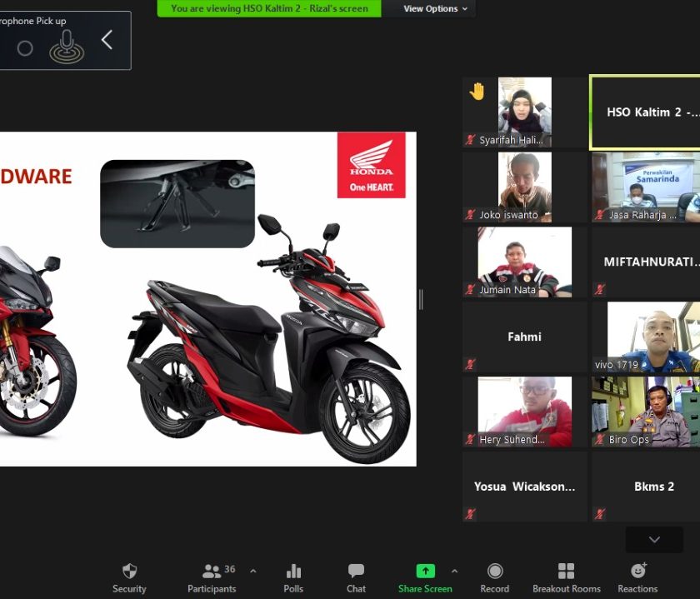
Task: Click muted mic icon on Bkms 2 tile
Action: (x=599, y=514)
